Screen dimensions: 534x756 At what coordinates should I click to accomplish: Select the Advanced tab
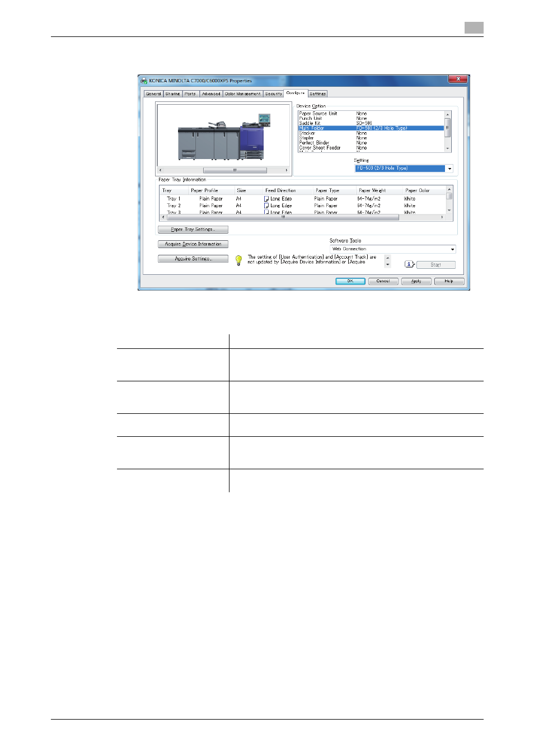coord(211,94)
